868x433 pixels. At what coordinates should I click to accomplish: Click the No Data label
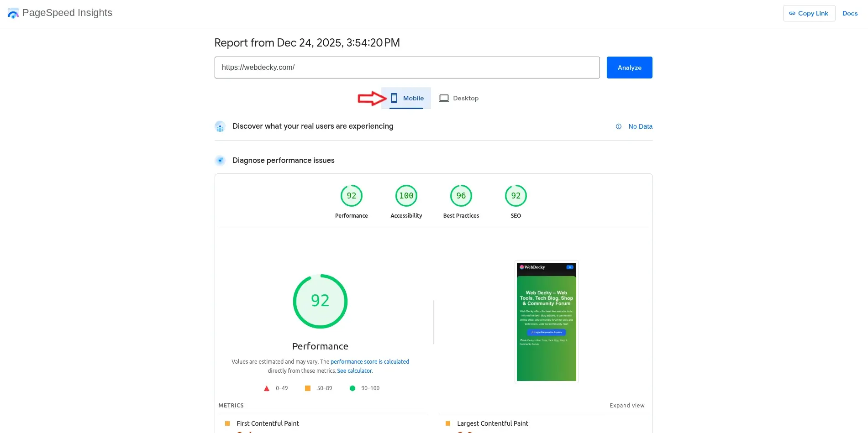(x=640, y=126)
